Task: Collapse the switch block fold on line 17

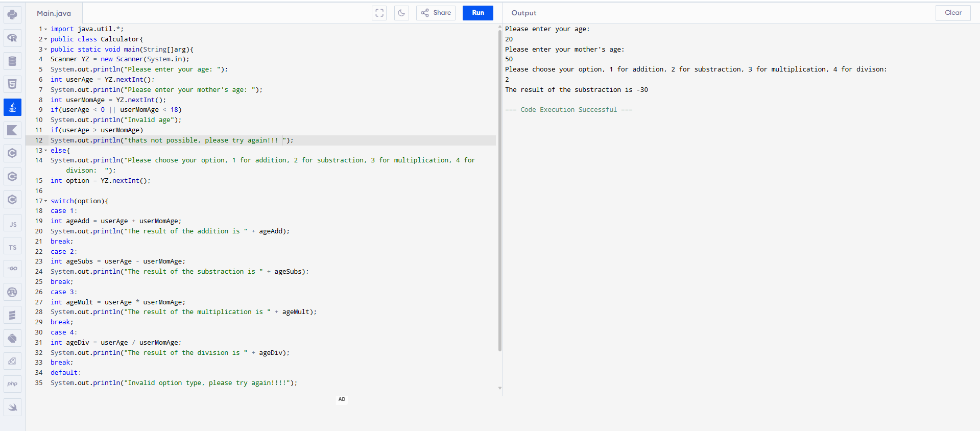Action: (x=45, y=201)
